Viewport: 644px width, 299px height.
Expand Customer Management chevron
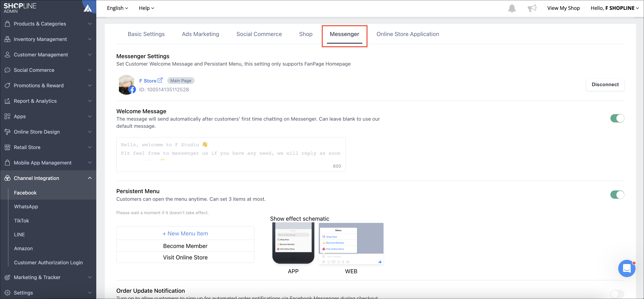[x=90, y=55]
